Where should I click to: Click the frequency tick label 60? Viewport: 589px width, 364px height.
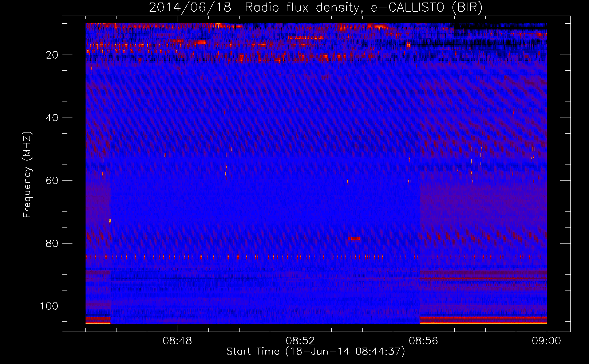coord(52,181)
